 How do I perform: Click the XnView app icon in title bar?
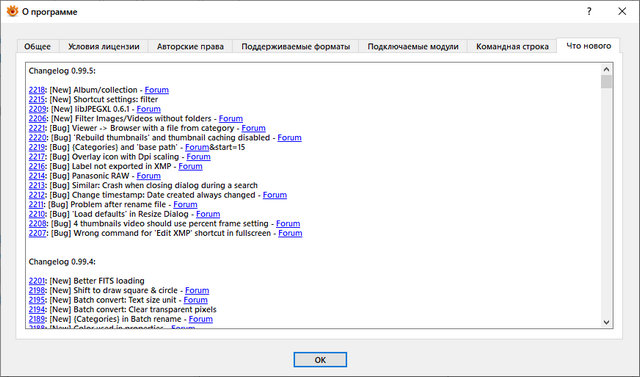click(12, 11)
